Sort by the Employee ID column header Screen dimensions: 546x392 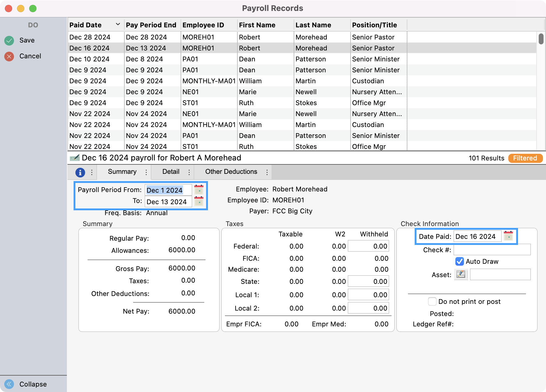pyautogui.click(x=203, y=25)
